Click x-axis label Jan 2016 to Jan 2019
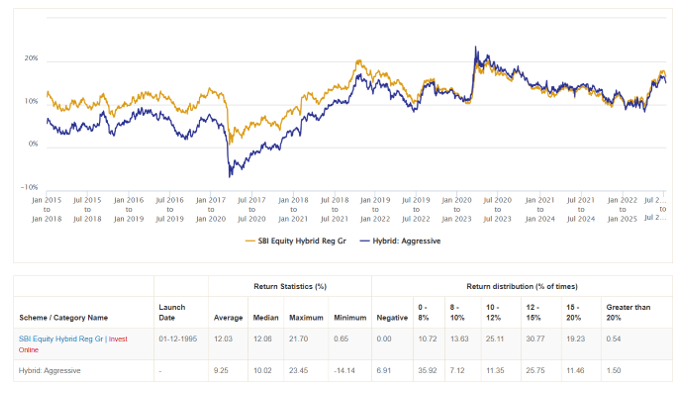 click(x=128, y=210)
